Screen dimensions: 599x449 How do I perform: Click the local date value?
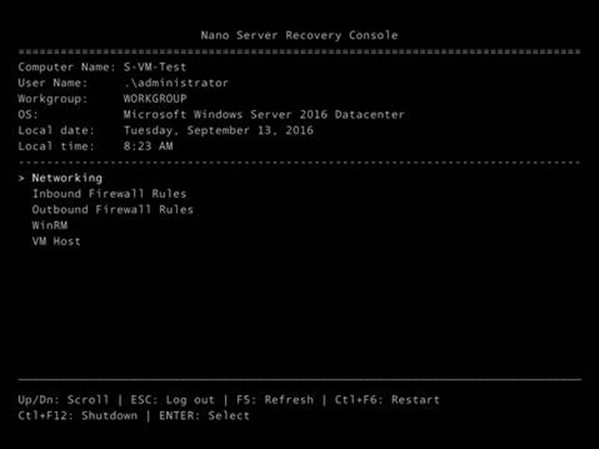click(x=219, y=131)
